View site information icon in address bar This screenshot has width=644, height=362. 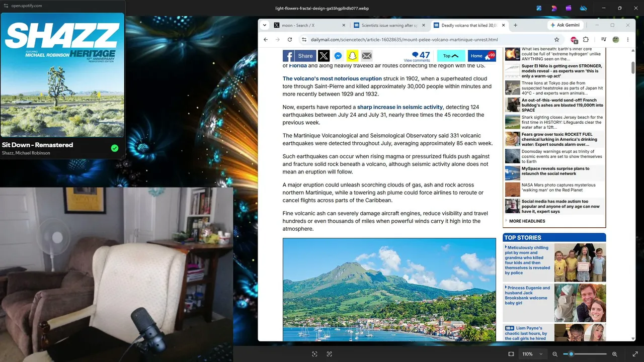[304, 40]
